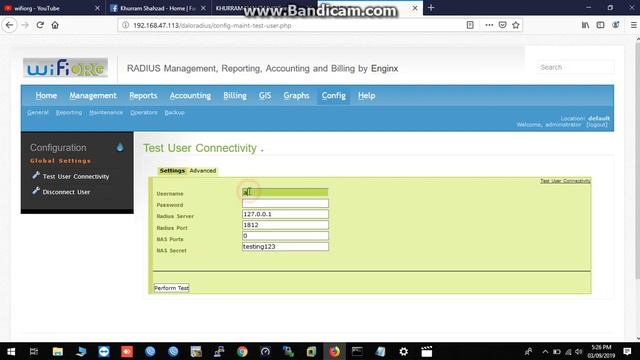Open Settings gear icon in taskbar

404,351
